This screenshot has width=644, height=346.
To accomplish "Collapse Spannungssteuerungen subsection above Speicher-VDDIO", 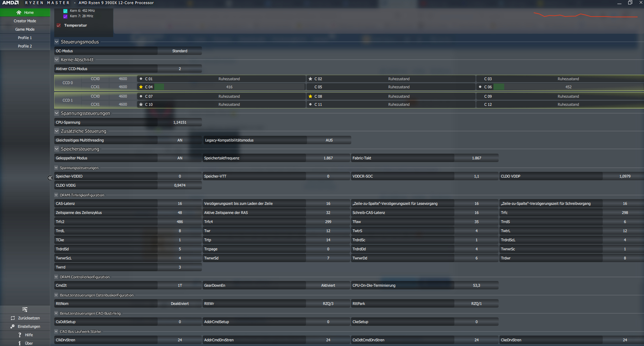I will tap(56, 168).
